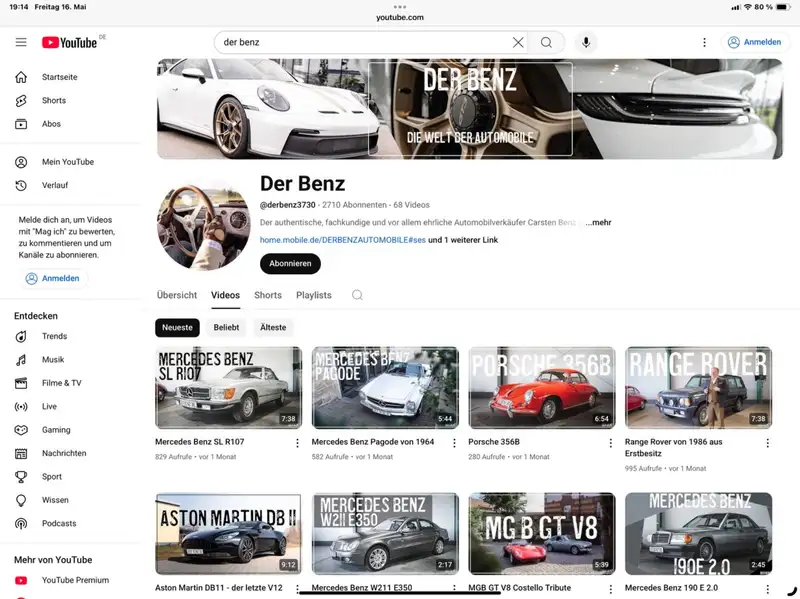Select the Neueste sort filter
Screen dimensions: 800x599
tap(178, 327)
